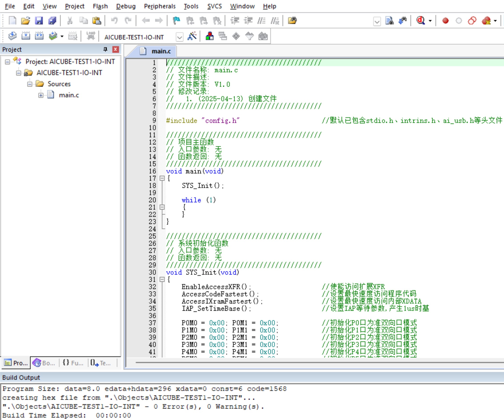The image size is (504, 420).
Task: Click the Undo arrow icon
Action: pos(114,21)
